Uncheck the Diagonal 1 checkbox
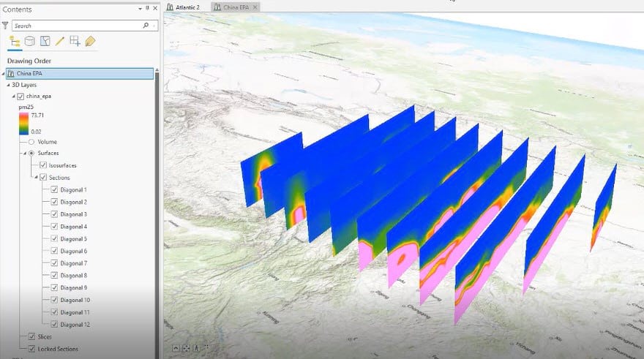 tap(54, 189)
